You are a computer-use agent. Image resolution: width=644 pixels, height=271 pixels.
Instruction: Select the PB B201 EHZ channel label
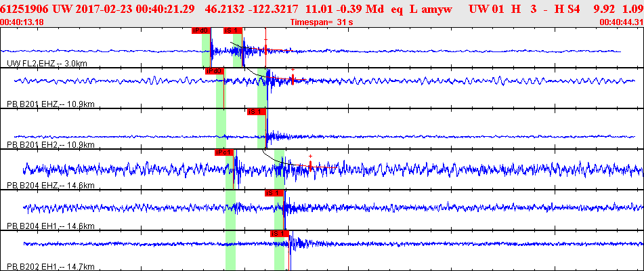pyautogui.click(x=51, y=104)
